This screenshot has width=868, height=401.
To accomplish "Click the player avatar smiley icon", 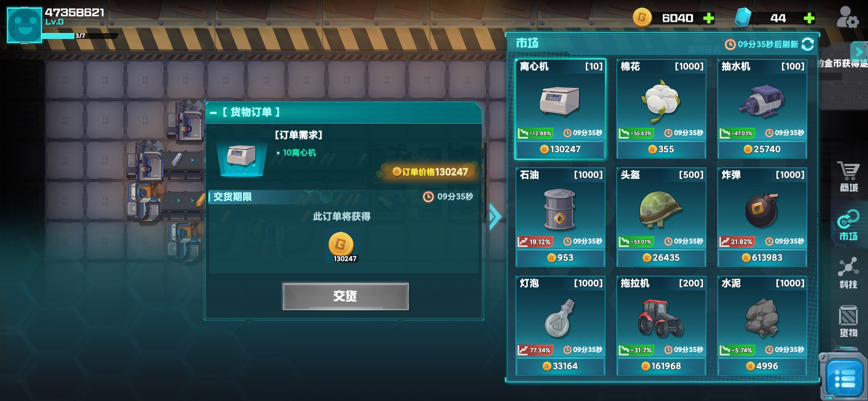I will (24, 25).
